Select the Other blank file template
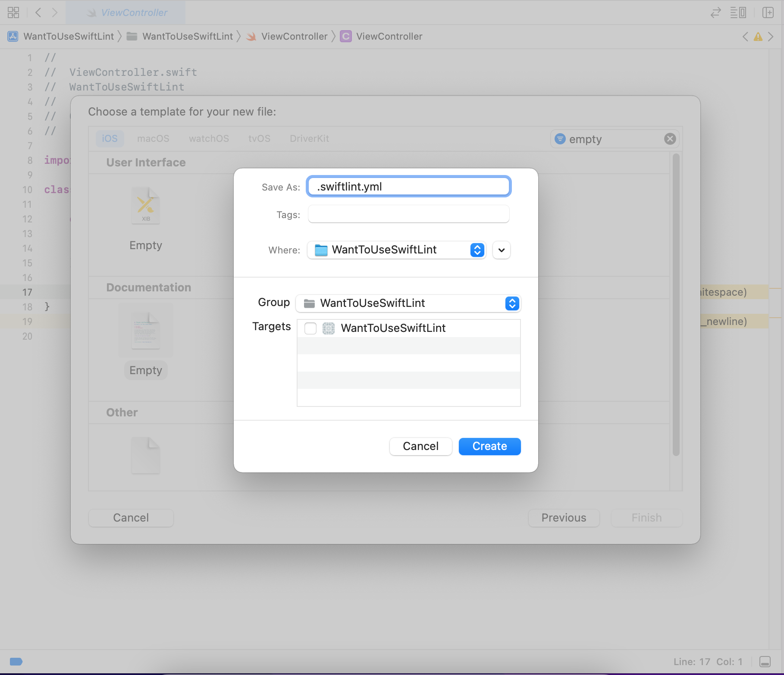This screenshot has width=784, height=675. coord(146,455)
